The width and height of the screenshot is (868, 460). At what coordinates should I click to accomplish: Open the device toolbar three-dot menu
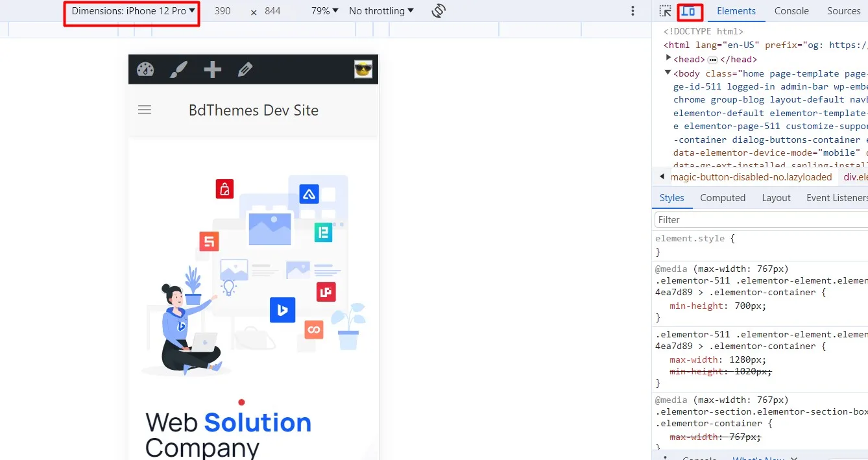pyautogui.click(x=633, y=11)
